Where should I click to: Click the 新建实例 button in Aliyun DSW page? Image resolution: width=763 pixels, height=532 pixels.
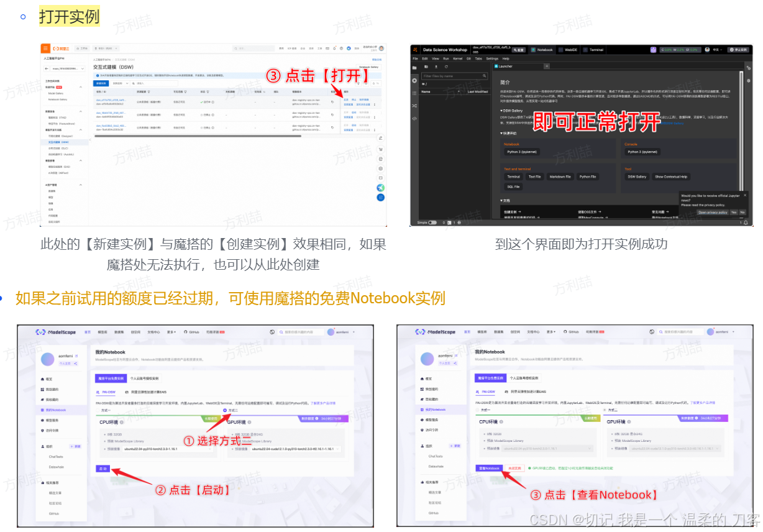pyautogui.click(x=101, y=83)
